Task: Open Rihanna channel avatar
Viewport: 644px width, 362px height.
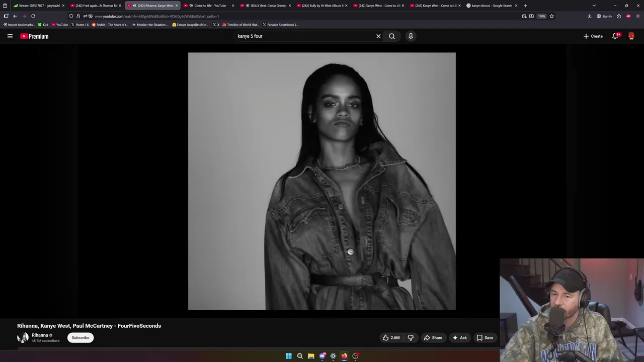Action: point(23,337)
